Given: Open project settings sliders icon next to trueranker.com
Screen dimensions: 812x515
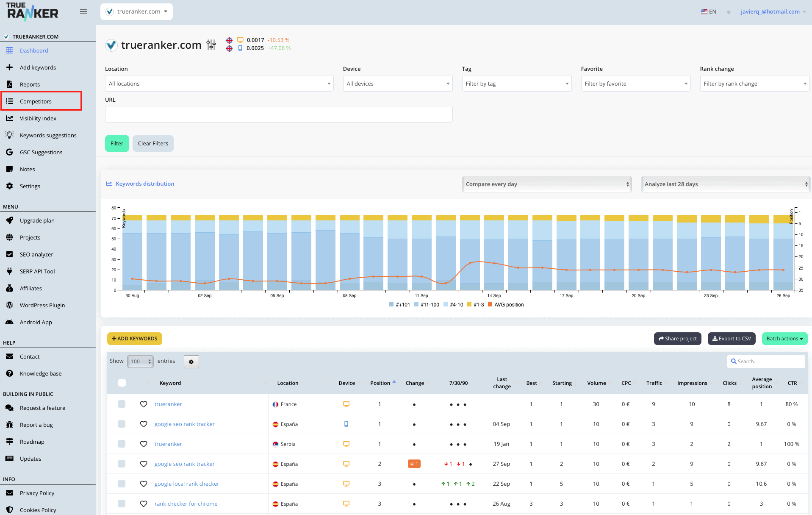Looking at the screenshot, I should [211, 45].
